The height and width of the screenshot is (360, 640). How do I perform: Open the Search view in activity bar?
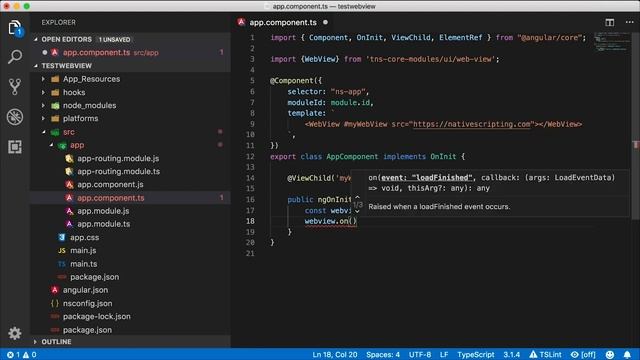click(15, 57)
